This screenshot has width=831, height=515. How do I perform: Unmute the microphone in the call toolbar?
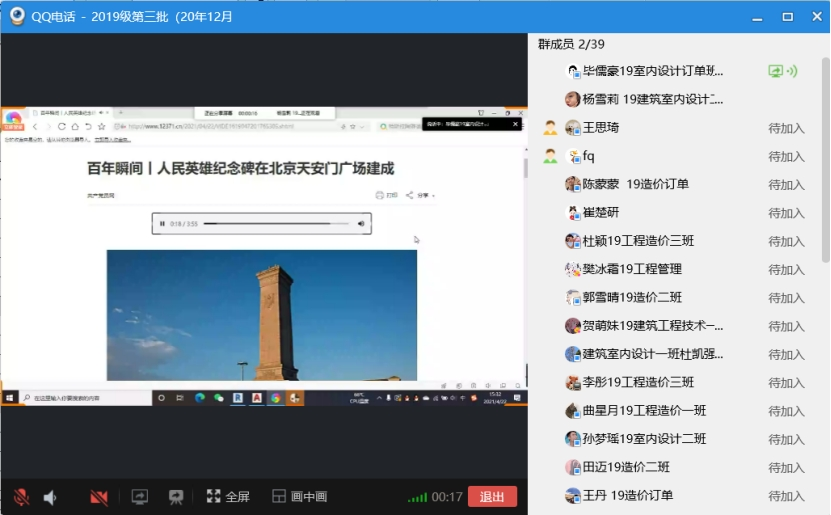click(21, 497)
